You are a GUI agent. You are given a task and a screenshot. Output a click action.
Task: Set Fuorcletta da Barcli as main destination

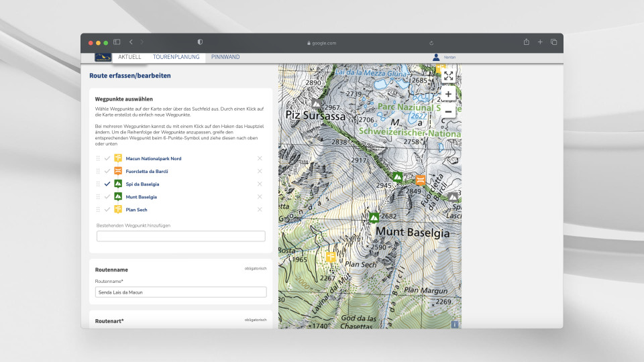(x=107, y=171)
